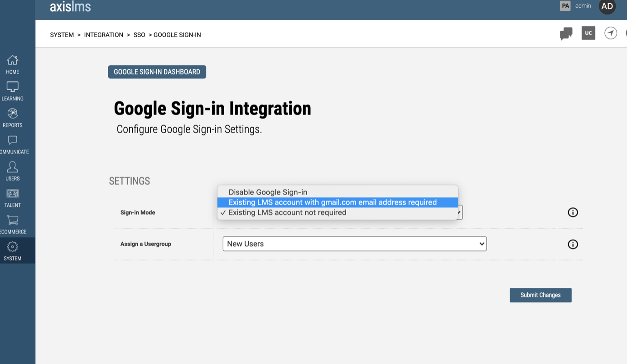Viewport: 627px width, 364px height.
Task: Choose Existing LMS account with gmail.com required
Action: pos(338,202)
